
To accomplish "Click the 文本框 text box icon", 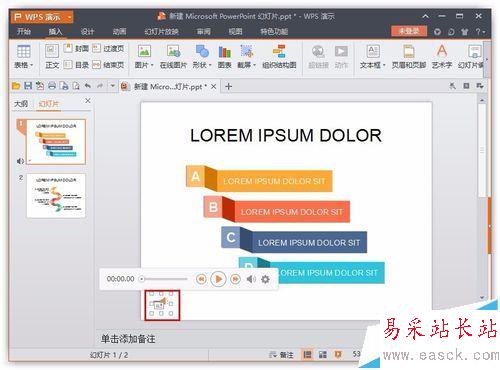I will [373, 51].
